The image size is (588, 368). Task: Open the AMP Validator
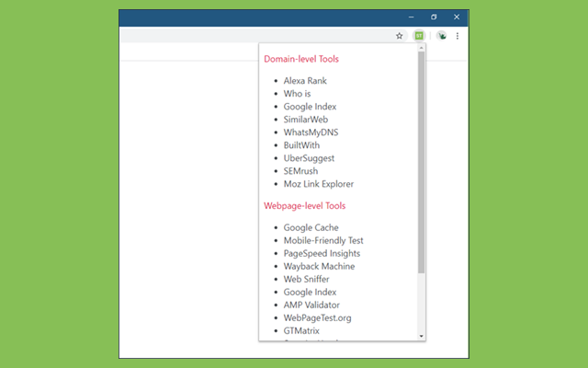(311, 305)
